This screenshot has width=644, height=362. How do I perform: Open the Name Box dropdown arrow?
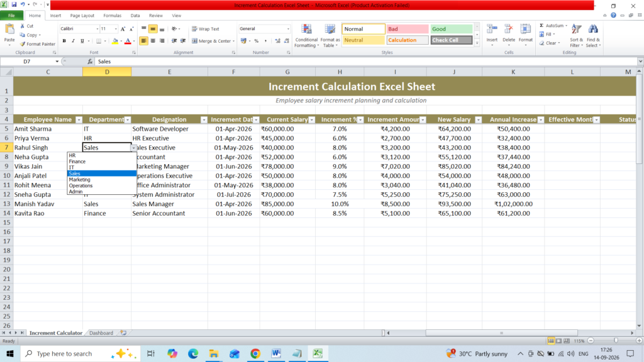57,62
